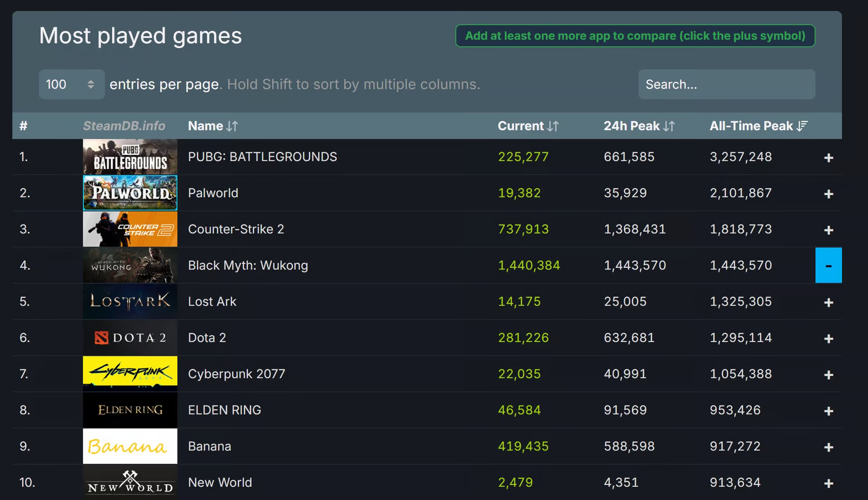Sort by Current players column
The width and height of the screenshot is (868, 500).
(528, 126)
